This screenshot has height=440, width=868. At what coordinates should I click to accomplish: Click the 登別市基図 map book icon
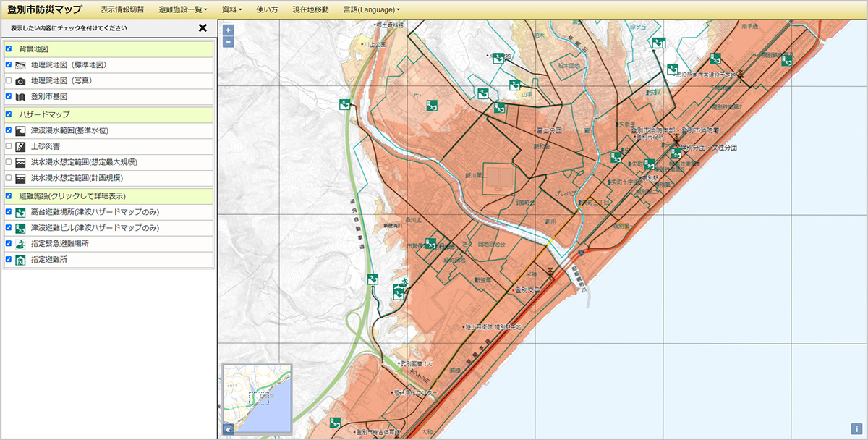point(20,97)
